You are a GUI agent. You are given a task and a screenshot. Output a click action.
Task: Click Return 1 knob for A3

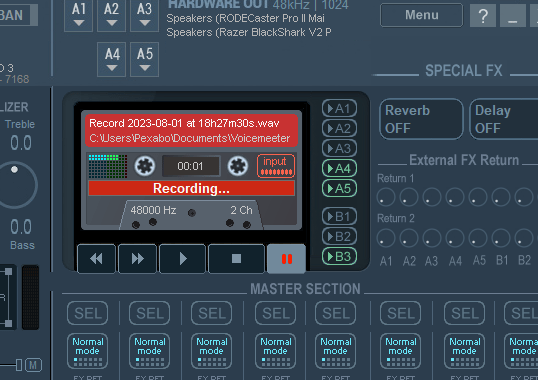click(x=432, y=198)
